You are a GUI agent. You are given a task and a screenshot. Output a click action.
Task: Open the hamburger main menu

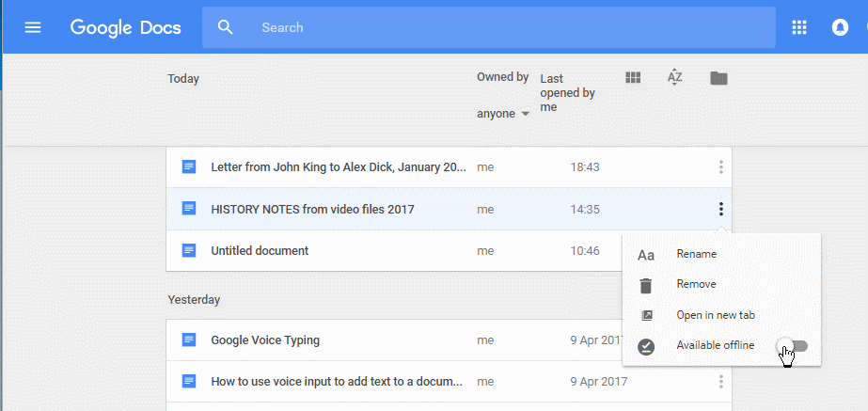(x=33, y=27)
